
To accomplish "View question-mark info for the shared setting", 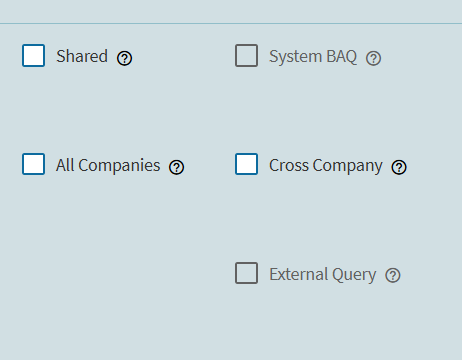I will pyautogui.click(x=124, y=58).
